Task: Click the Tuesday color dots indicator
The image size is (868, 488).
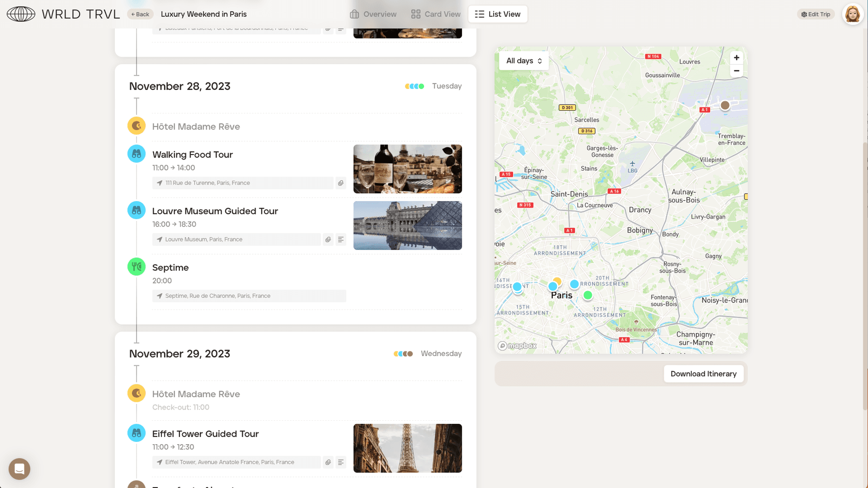Action: 414,86
